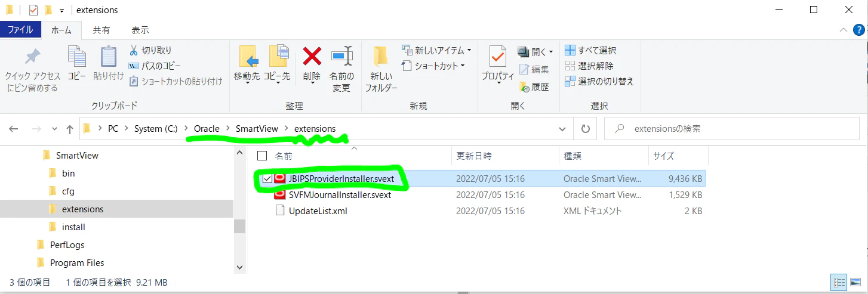Click the Back navigation arrow
Viewport: 868px width, 294px height.
click(14, 129)
